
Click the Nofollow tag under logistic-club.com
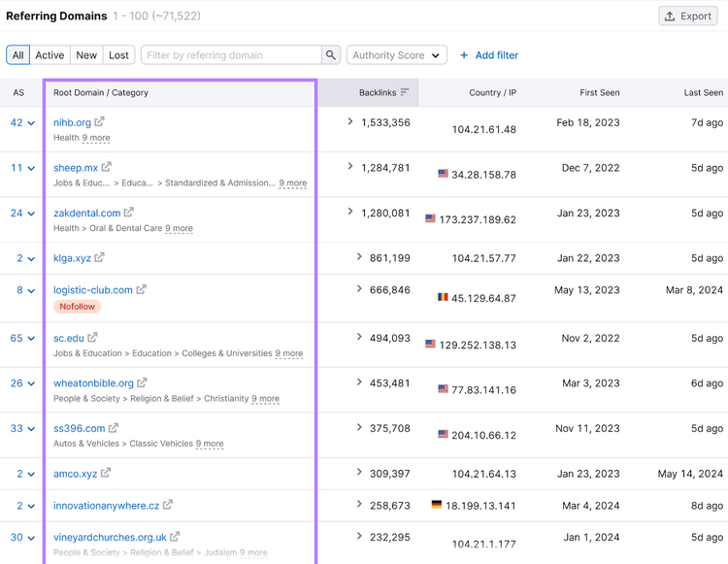77,307
